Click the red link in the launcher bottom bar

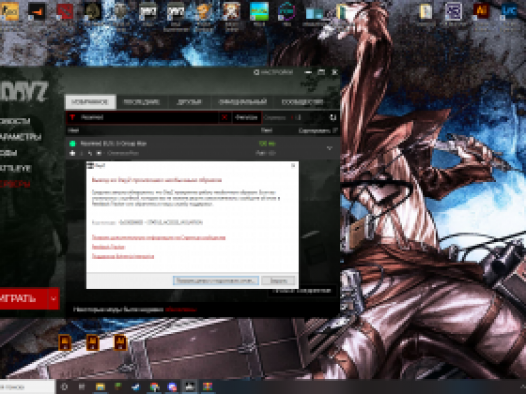click(180, 309)
